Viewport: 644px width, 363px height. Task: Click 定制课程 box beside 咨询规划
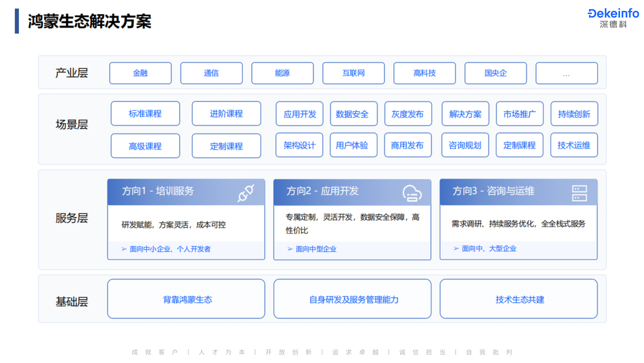[x=519, y=145]
